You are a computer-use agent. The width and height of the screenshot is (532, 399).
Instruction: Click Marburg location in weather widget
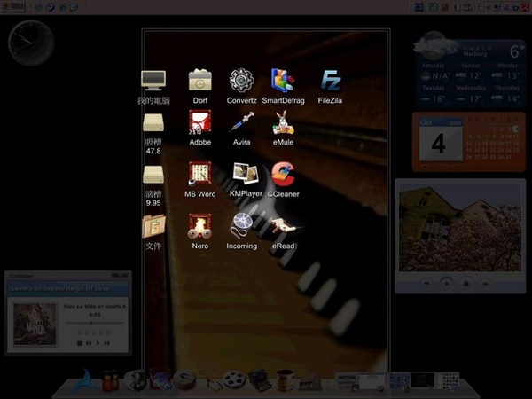[x=475, y=54]
